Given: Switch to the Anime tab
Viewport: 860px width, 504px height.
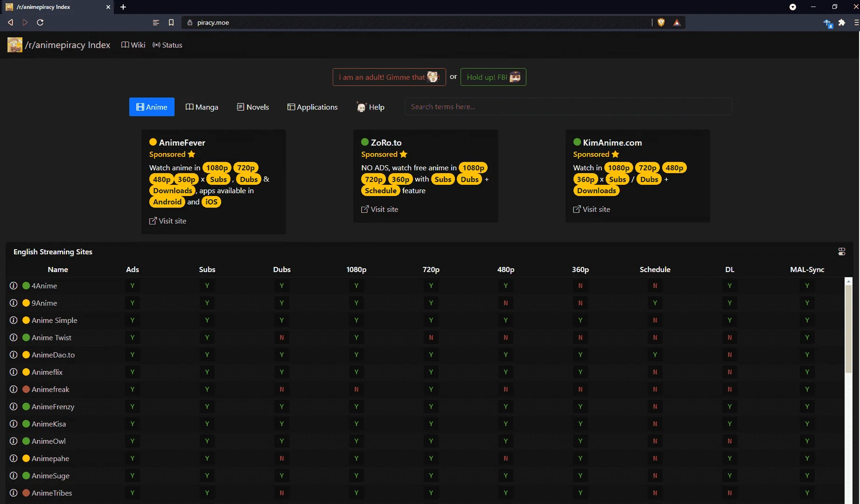Looking at the screenshot, I should coord(152,107).
